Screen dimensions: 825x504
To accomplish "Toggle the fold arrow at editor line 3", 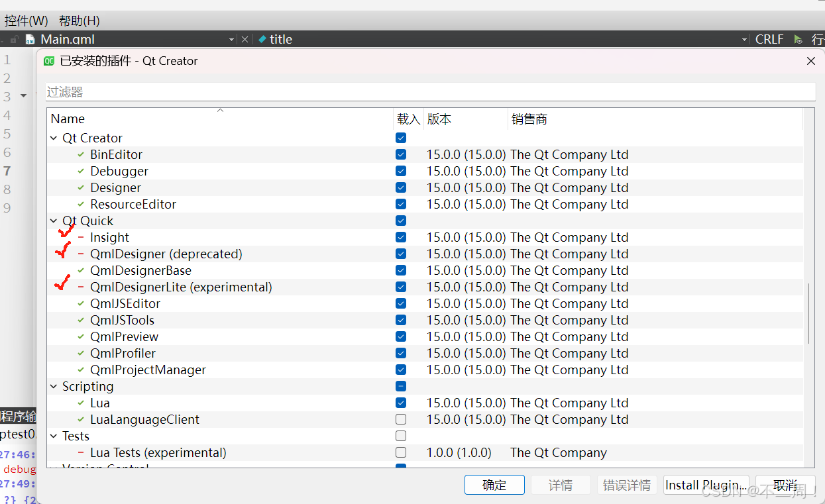I will pyautogui.click(x=23, y=96).
